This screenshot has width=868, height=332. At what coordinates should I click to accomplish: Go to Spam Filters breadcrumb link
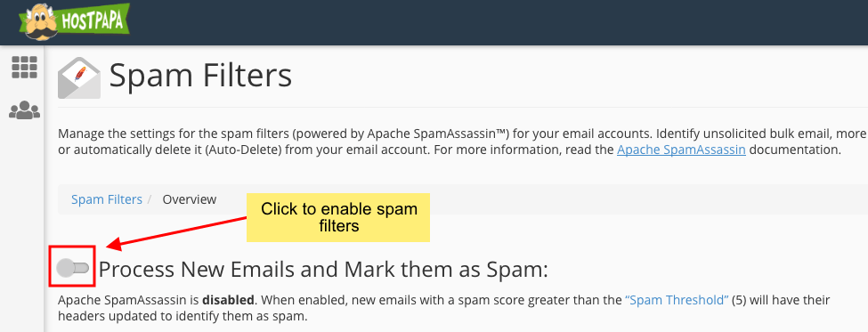107,199
